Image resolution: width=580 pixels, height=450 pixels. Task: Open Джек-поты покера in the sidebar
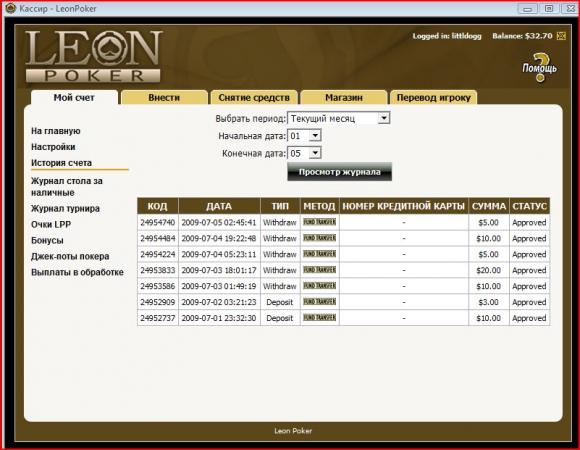pos(70,256)
